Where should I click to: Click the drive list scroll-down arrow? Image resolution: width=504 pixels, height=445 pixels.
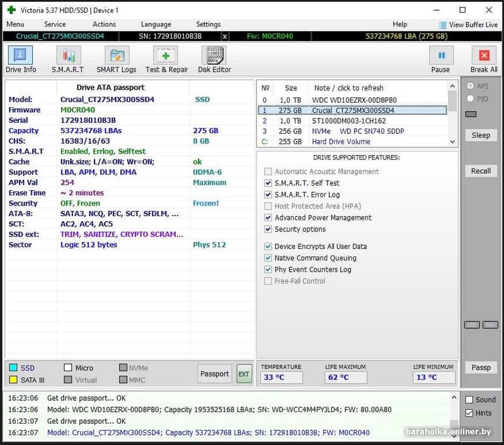[x=452, y=141]
